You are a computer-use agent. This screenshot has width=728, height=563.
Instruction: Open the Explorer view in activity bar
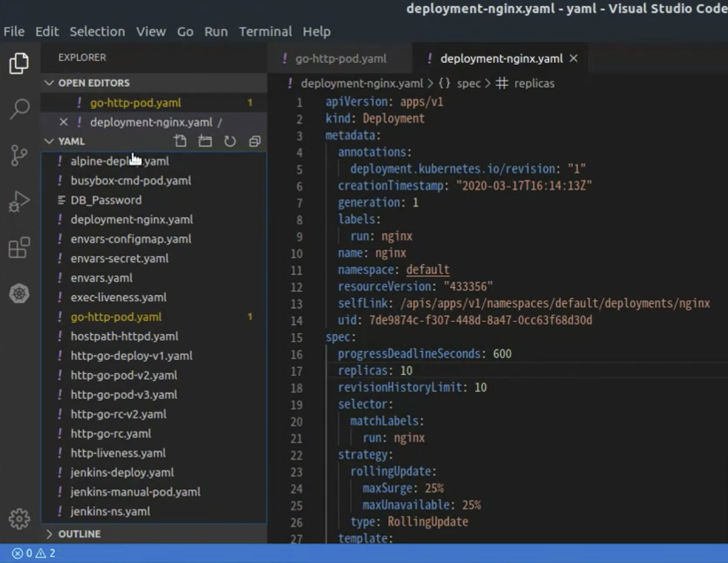pyautogui.click(x=19, y=63)
